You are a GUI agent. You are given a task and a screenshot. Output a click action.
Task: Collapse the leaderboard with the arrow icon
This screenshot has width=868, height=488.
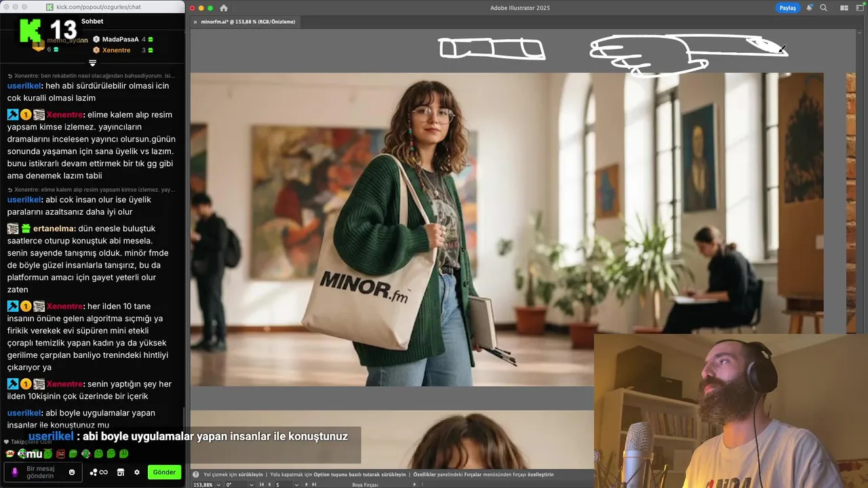tap(93, 63)
